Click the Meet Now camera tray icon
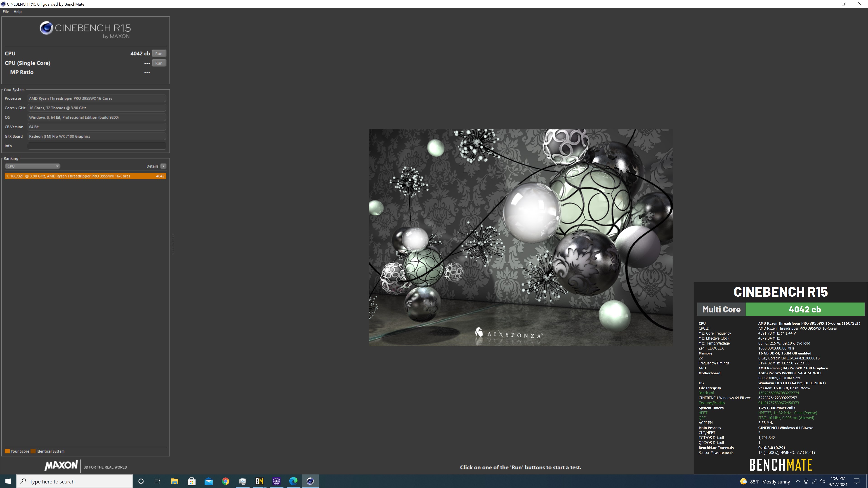Screen dimensions: 868x488 806,481
